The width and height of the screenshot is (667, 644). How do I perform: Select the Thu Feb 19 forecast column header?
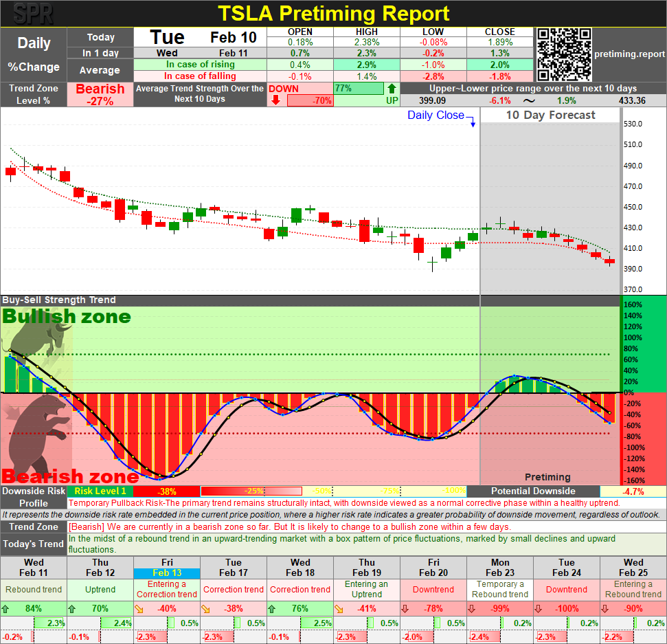pyautogui.click(x=367, y=568)
